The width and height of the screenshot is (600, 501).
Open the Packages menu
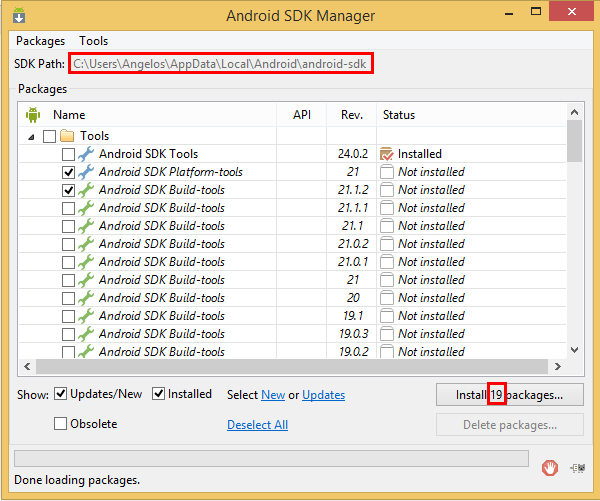(41, 41)
